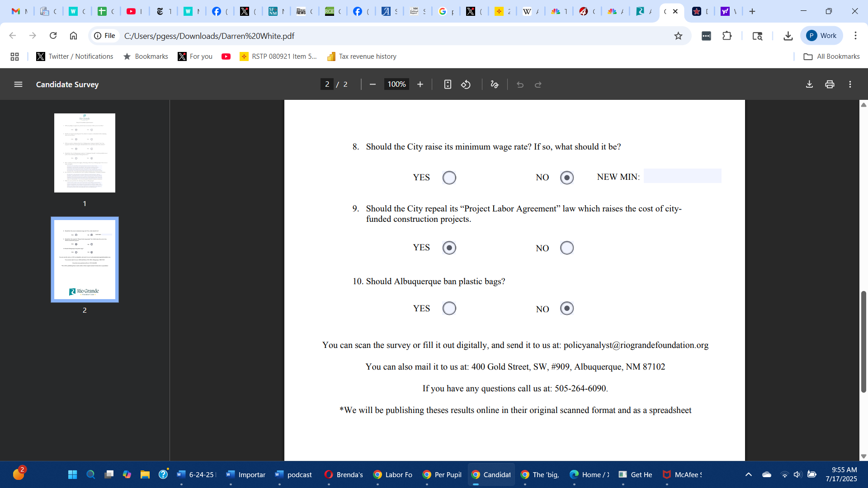This screenshot has width=868, height=488.
Task: Open the PDF viewer more actions menu
Action: [x=850, y=84]
